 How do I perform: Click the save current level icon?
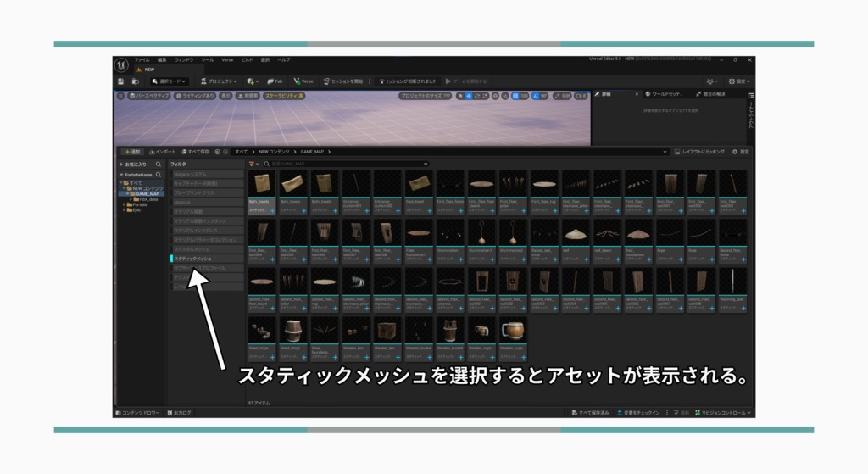pyautogui.click(x=120, y=81)
